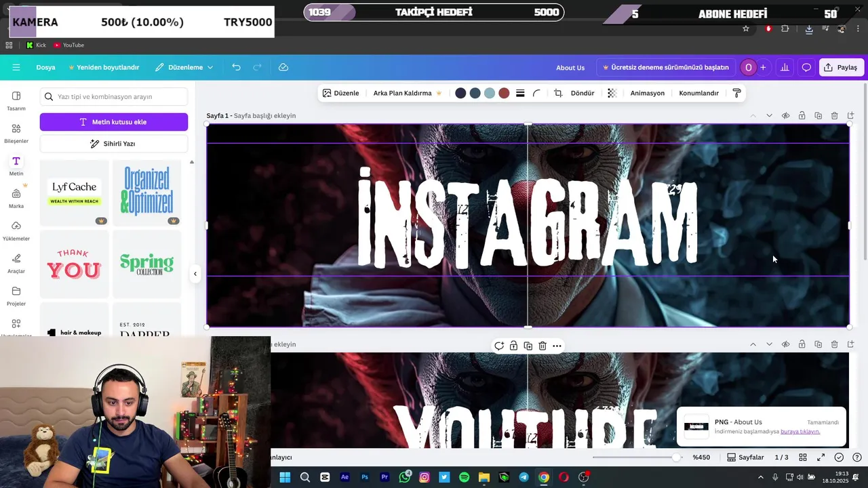Add a collaborator with plus icon
Viewport: 868px width, 488px height.
click(x=763, y=67)
